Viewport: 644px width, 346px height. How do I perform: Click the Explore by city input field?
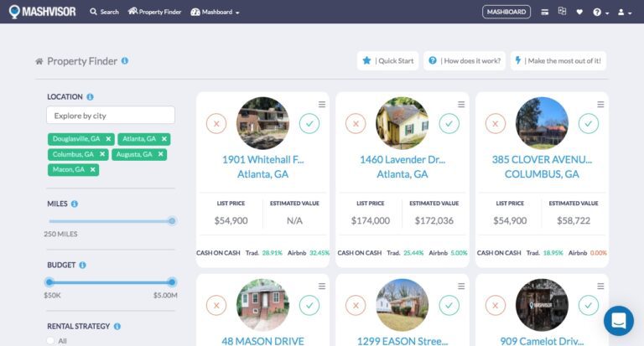point(111,116)
